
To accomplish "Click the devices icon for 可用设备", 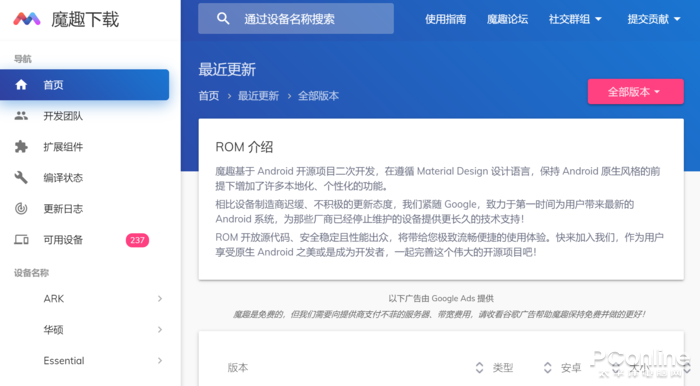I will 21,240.
